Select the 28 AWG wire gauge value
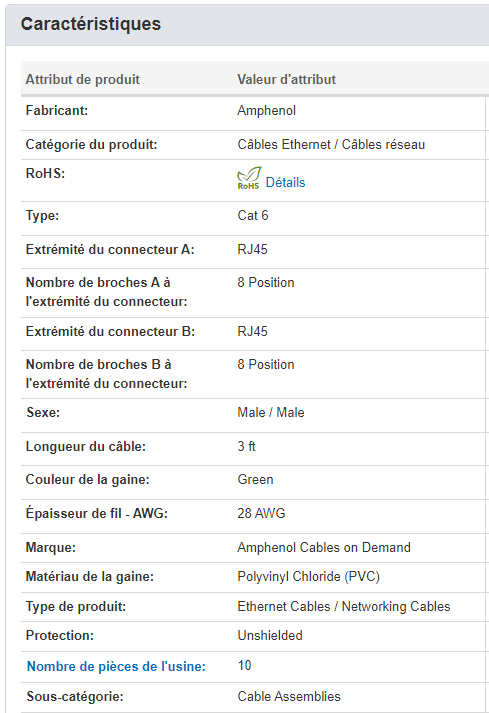The width and height of the screenshot is (489, 713). pyautogui.click(x=261, y=513)
